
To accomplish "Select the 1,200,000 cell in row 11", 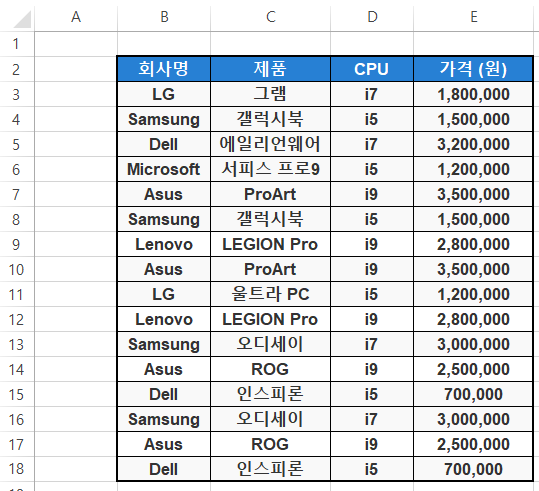I will pyautogui.click(x=473, y=294).
